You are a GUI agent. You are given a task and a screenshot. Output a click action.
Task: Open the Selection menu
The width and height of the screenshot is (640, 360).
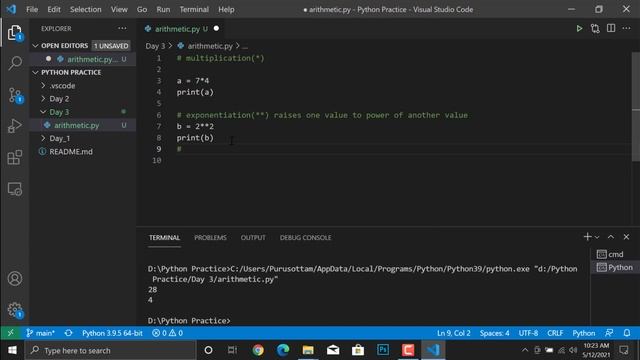coord(85,9)
